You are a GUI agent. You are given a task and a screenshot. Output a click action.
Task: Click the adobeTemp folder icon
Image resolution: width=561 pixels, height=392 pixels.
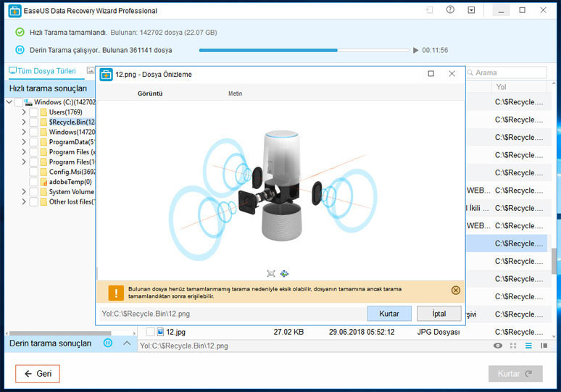[43, 182]
